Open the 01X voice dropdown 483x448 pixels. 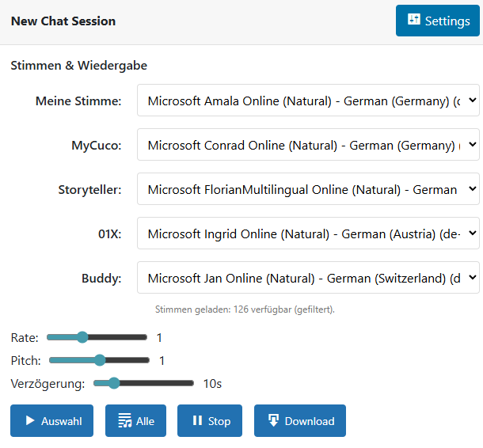point(308,233)
